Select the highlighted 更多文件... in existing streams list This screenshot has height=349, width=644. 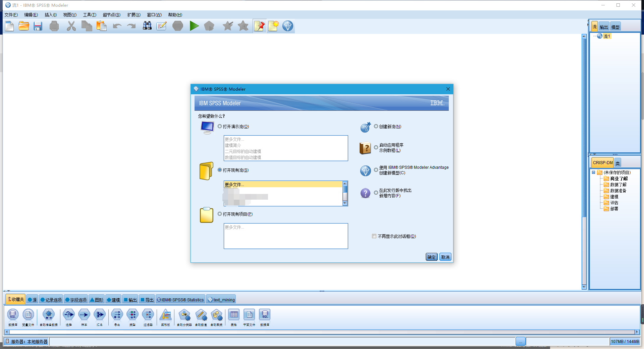pos(283,185)
